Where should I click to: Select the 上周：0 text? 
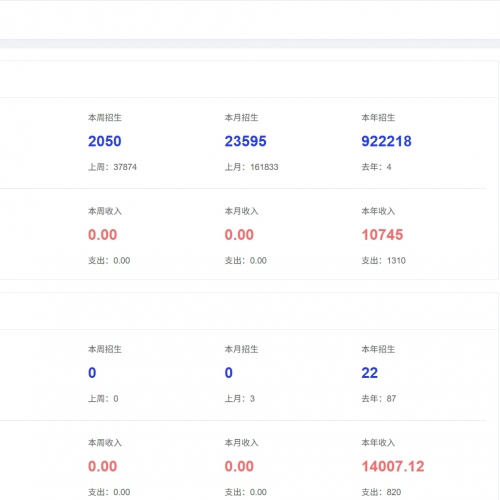103,398
